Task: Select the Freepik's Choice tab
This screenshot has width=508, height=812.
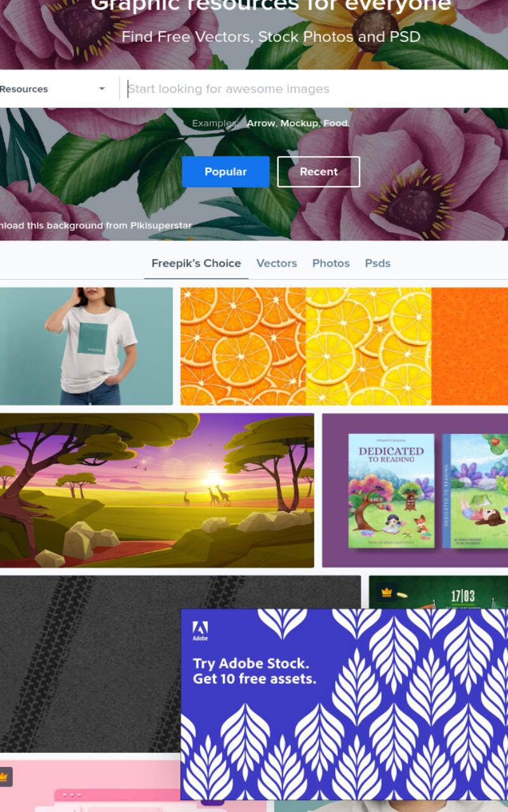Action: [x=196, y=263]
